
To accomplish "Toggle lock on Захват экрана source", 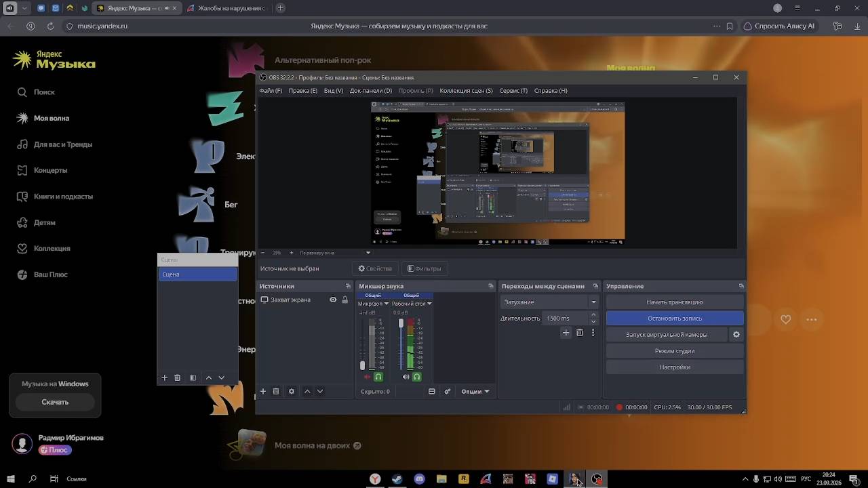I will pyautogui.click(x=344, y=300).
